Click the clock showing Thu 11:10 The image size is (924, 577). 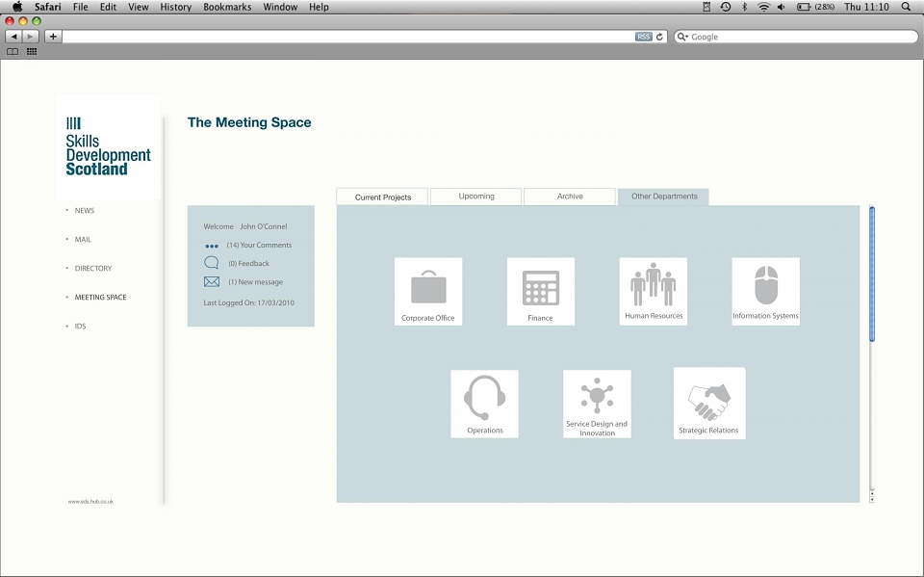point(866,7)
